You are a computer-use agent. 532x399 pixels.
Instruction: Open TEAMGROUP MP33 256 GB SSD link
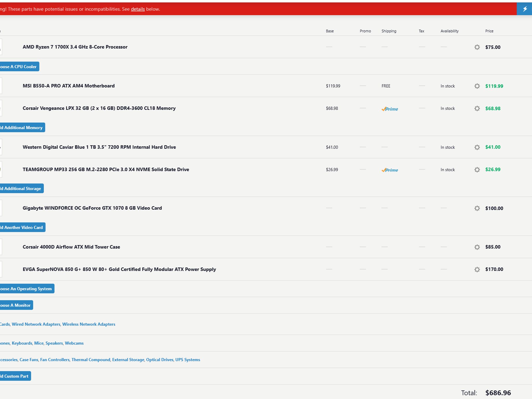click(x=106, y=169)
